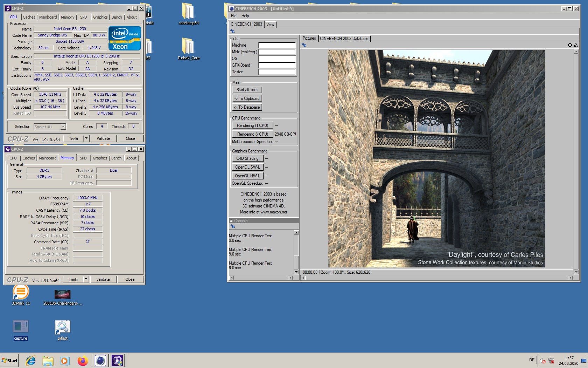This screenshot has width=588, height=368.
Task: Open the CINEBENCH 2003 Database tab
Action: coord(344,39)
